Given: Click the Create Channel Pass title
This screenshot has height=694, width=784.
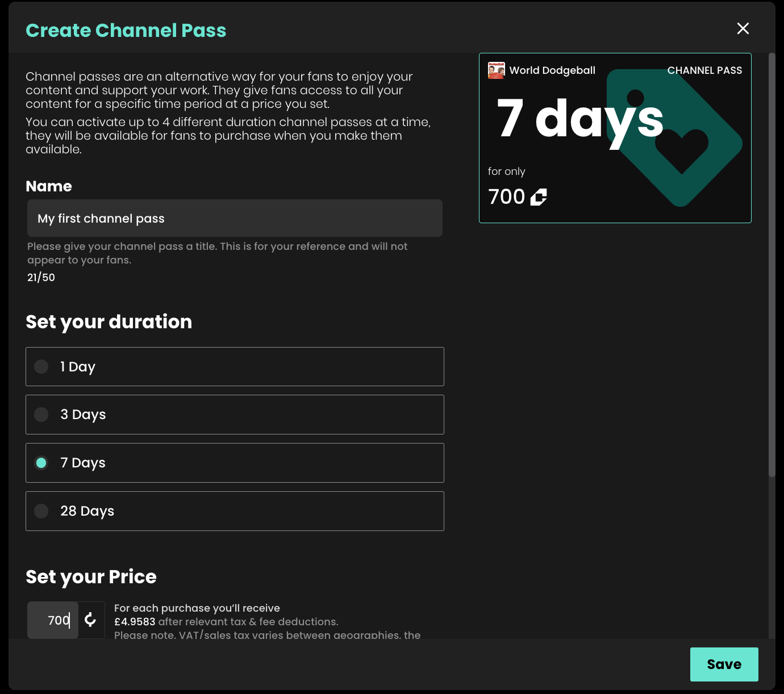Looking at the screenshot, I should [x=126, y=30].
